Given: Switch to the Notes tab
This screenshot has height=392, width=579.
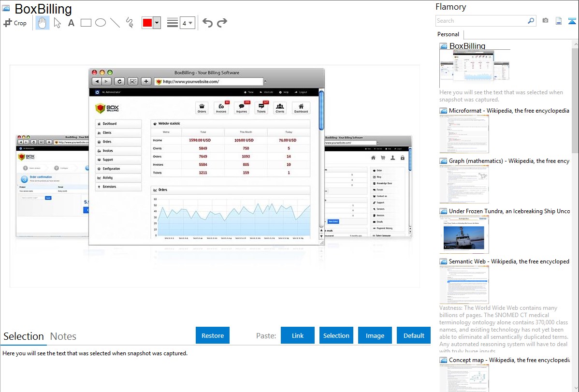Looking at the screenshot, I should pos(63,336).
